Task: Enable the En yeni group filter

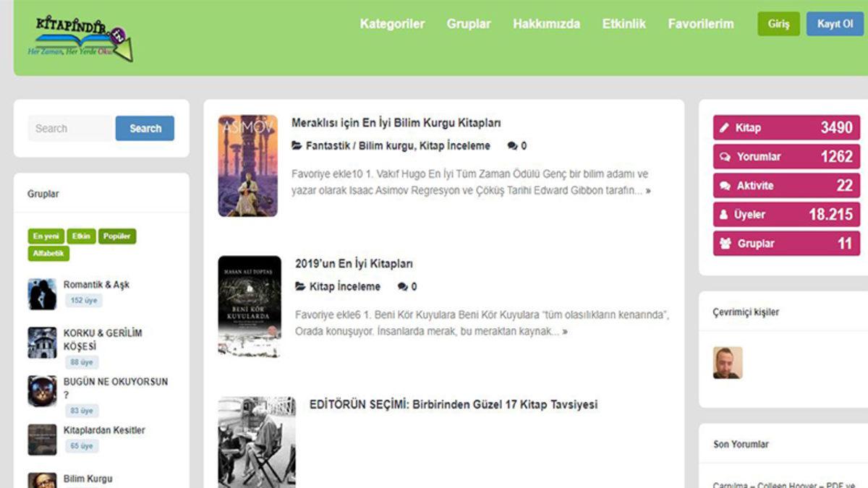Action: tap(45, 236)
